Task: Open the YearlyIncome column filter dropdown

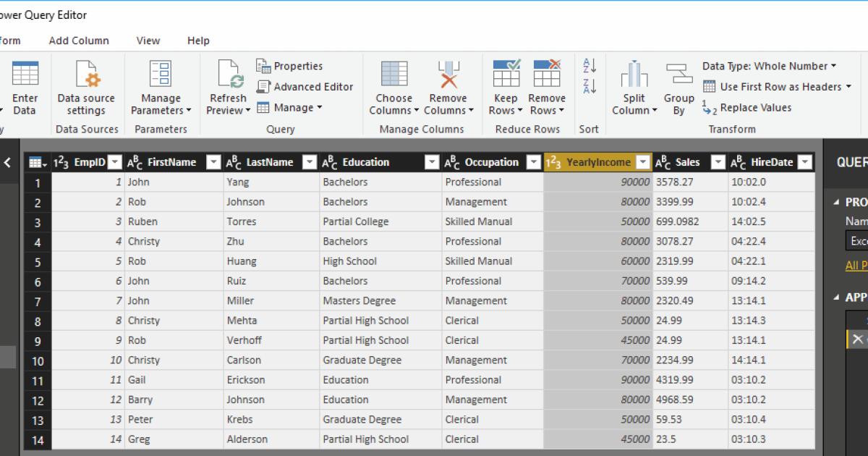Action: (x=642, y=162)
